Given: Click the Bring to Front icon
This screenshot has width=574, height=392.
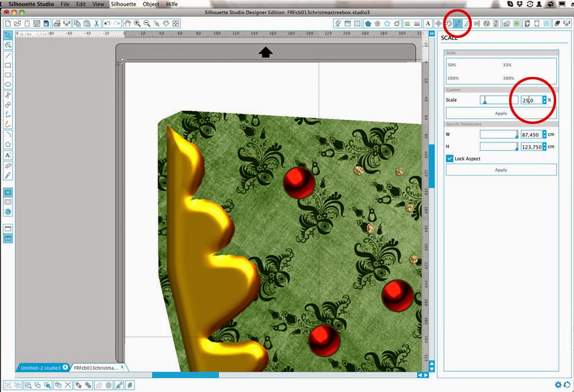Looking at the screenshot, I should pos(78,385).
